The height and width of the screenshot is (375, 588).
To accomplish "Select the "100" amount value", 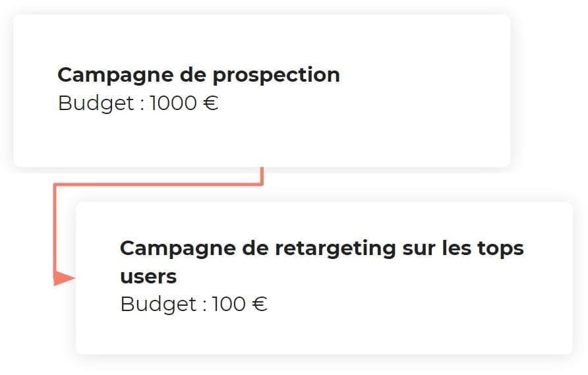I will click(x=229, y=304).
